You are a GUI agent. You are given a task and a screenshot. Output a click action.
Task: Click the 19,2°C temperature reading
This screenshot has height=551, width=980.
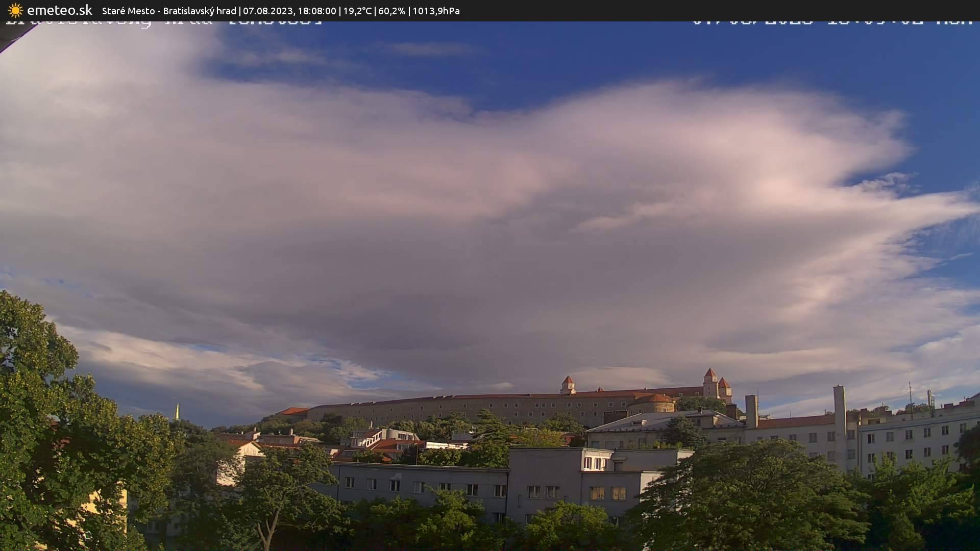pos(357,11)
